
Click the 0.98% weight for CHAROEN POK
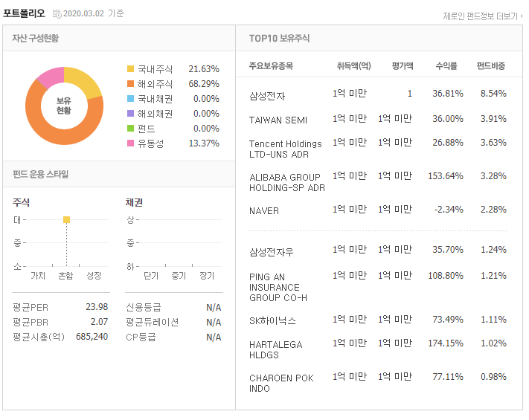493,377
